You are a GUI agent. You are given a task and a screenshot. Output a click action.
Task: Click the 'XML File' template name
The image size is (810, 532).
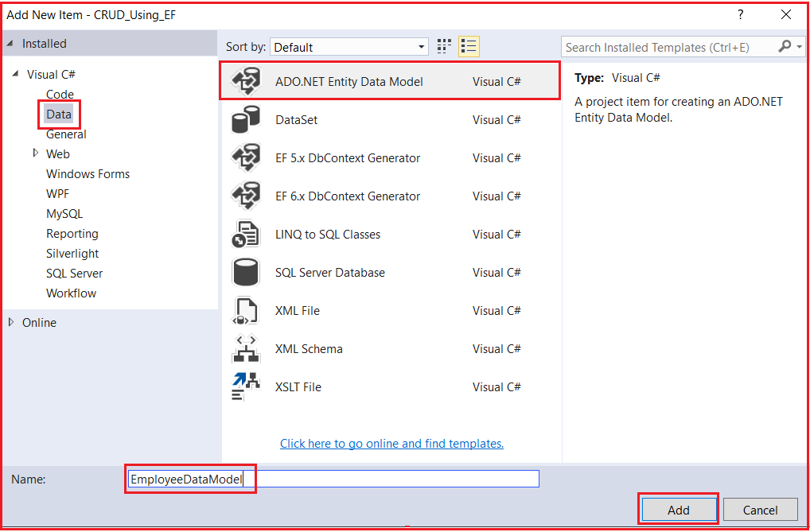[x=298, y=311]
